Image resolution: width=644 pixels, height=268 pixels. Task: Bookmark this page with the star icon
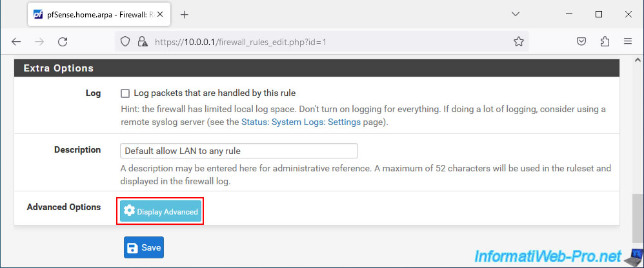click(518, 41)
